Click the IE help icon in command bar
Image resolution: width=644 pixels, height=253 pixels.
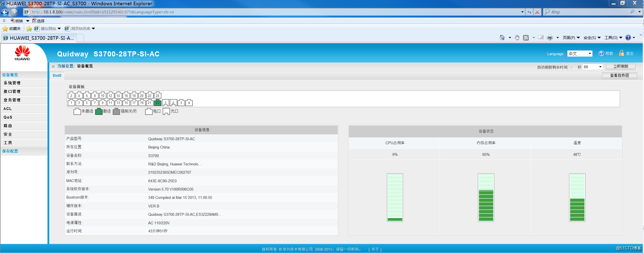[628, 38]
